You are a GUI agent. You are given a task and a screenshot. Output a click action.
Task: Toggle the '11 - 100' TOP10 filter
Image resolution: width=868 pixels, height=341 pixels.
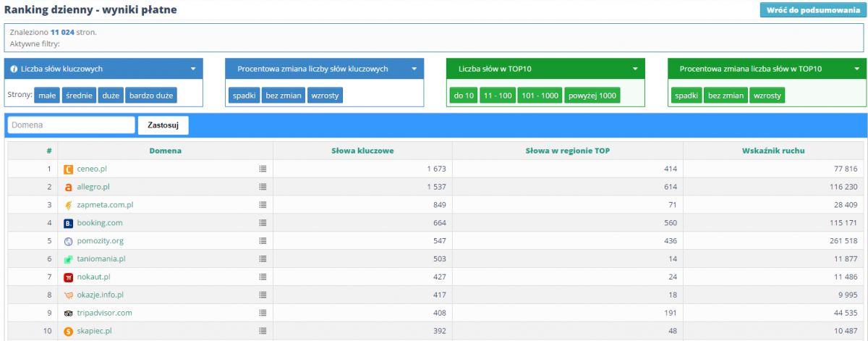[x=497, y=96]
